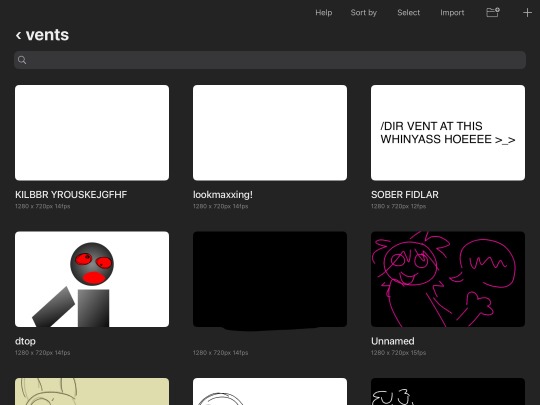Open the last-row black thumbnail with white scribbles
The height and width of the screenshot is (405, 540).
click(x=448, y=392)
